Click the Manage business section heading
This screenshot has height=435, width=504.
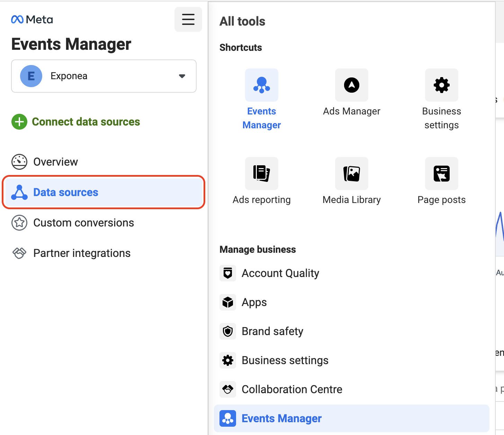click(x=258, y=249)
